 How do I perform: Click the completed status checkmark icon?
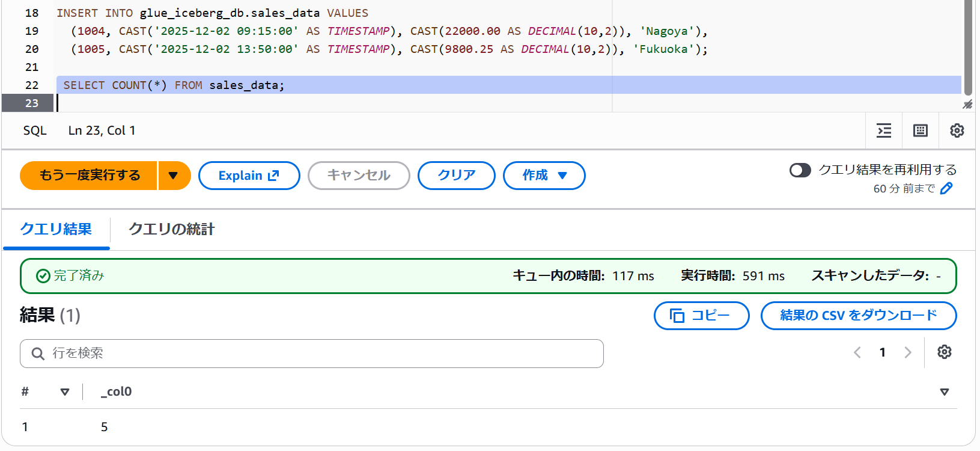click(x=43, y=276)
